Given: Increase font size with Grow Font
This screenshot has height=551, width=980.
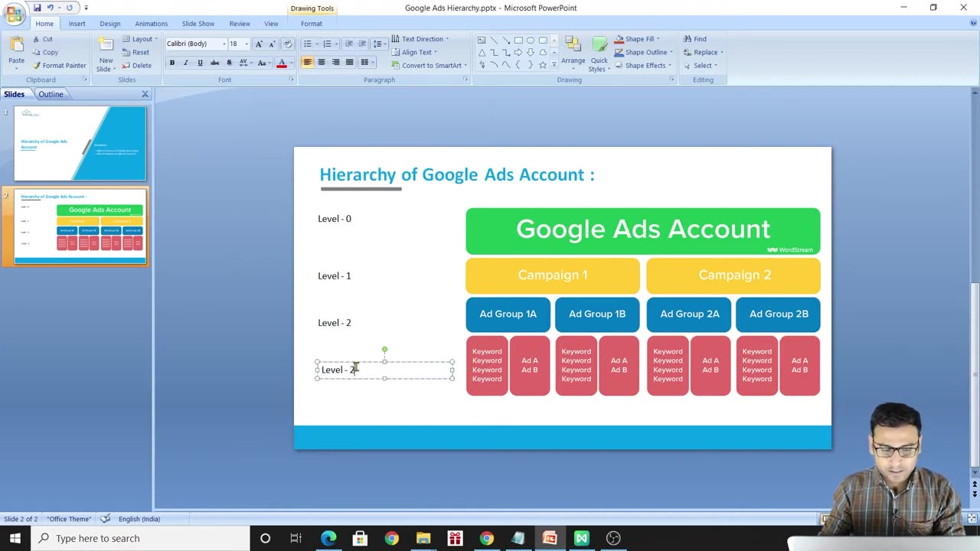Looking at the screenshot, I should (x=259, y=44).
